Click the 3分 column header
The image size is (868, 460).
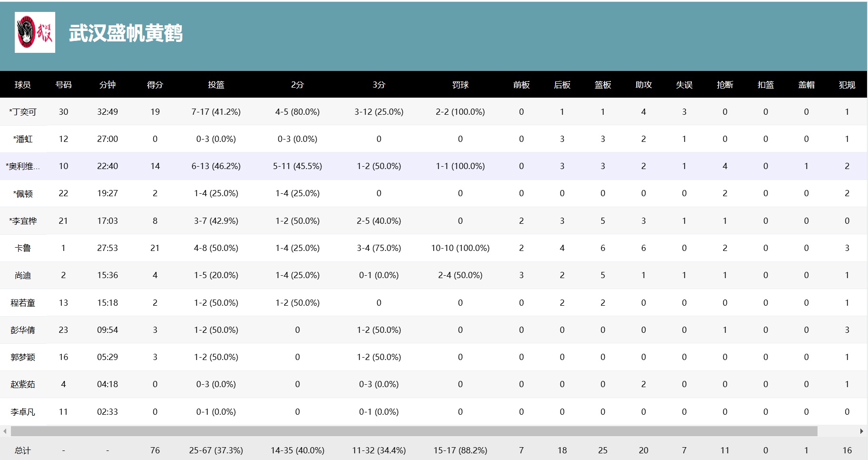[379, 85]
